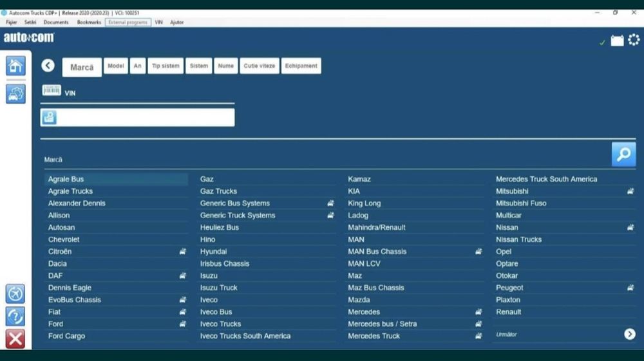
Task: Click the car icon beside Mercedes Truck
Action: [478, 336]
